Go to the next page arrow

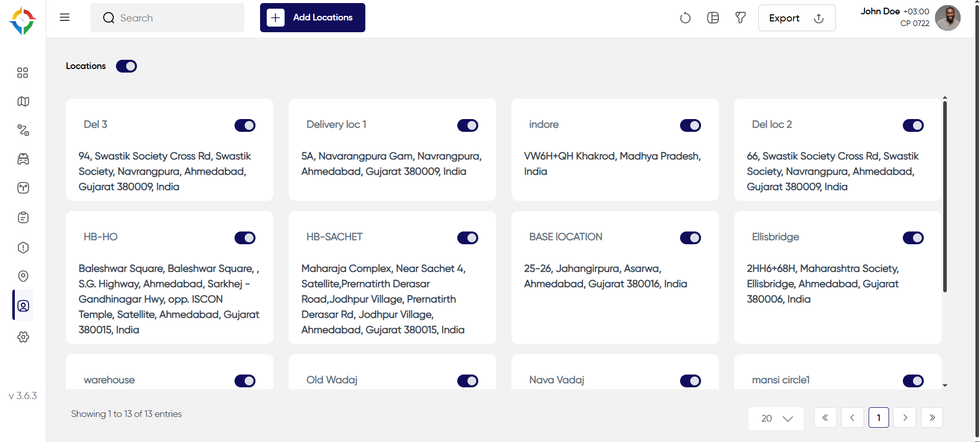(905, 417)
